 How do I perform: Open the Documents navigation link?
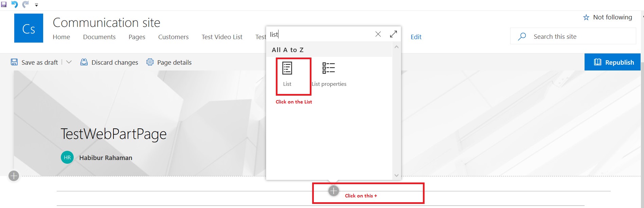[x=99, y=37]
